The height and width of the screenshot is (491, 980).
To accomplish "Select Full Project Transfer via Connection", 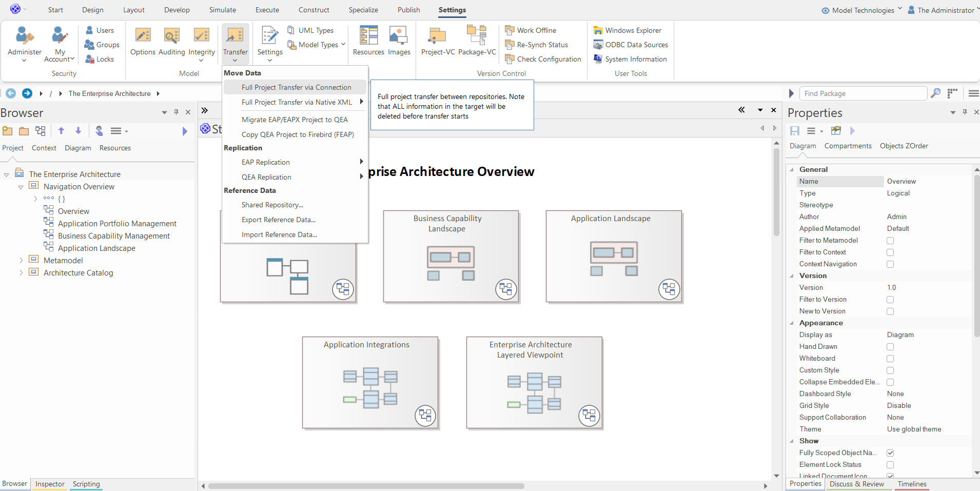I will tap(296, 87).
